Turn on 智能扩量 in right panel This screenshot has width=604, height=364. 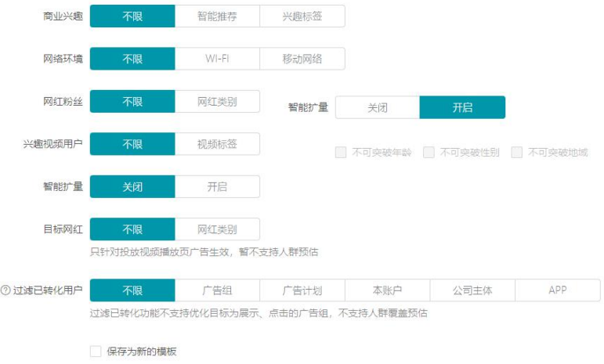click(463, 107)
